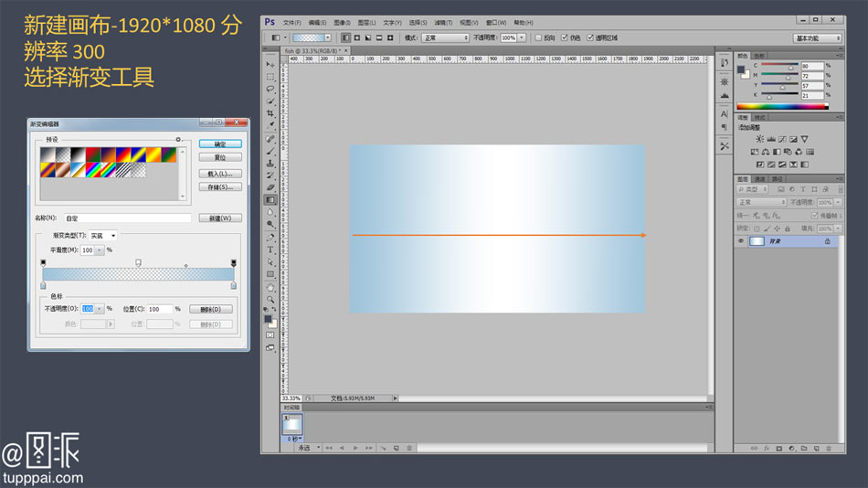
Task: Open the 文件(F) menu
Action: pos(291,22)
